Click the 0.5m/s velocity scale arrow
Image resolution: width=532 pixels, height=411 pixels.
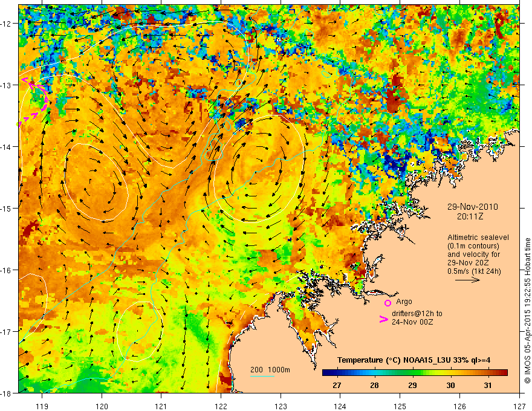(x=467, y=280)
